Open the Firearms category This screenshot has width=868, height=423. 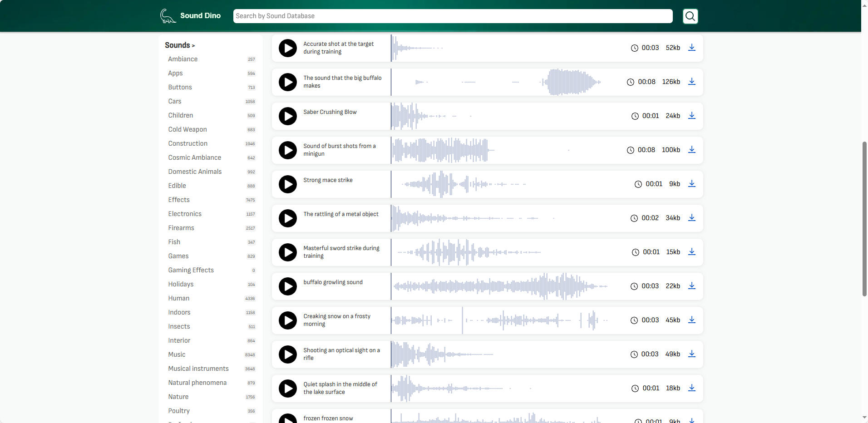[x=181, y=228]
